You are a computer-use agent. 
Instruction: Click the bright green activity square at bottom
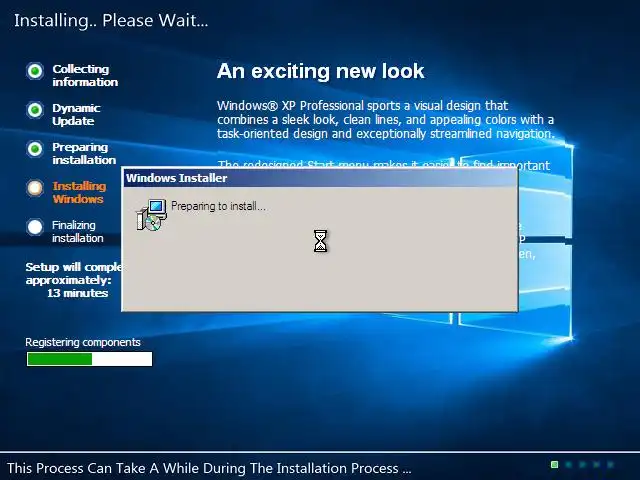click(x=554, y=464)
